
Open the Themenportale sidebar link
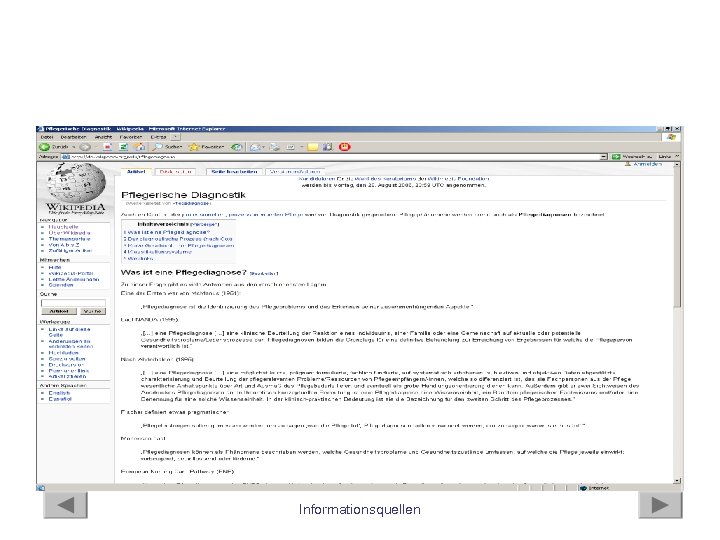coord(69,239)
